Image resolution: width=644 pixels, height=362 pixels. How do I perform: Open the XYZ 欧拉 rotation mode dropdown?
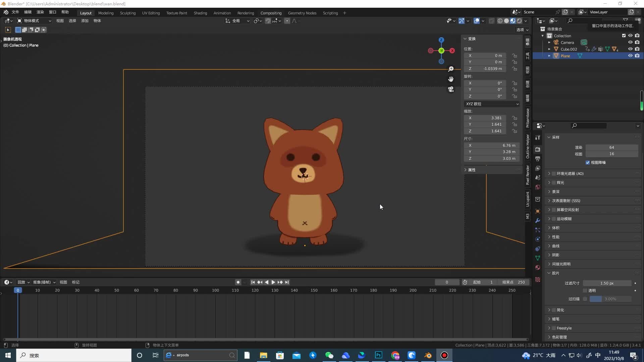pos(492,104)
